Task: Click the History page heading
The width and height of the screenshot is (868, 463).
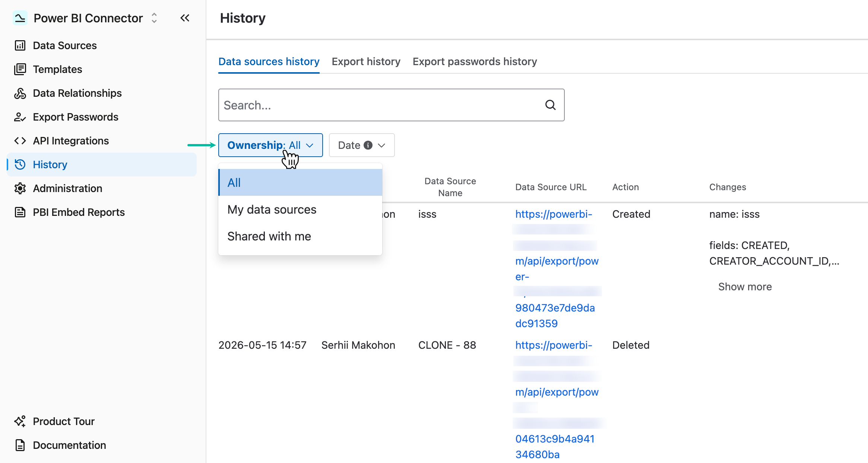Action: point(243,18)
